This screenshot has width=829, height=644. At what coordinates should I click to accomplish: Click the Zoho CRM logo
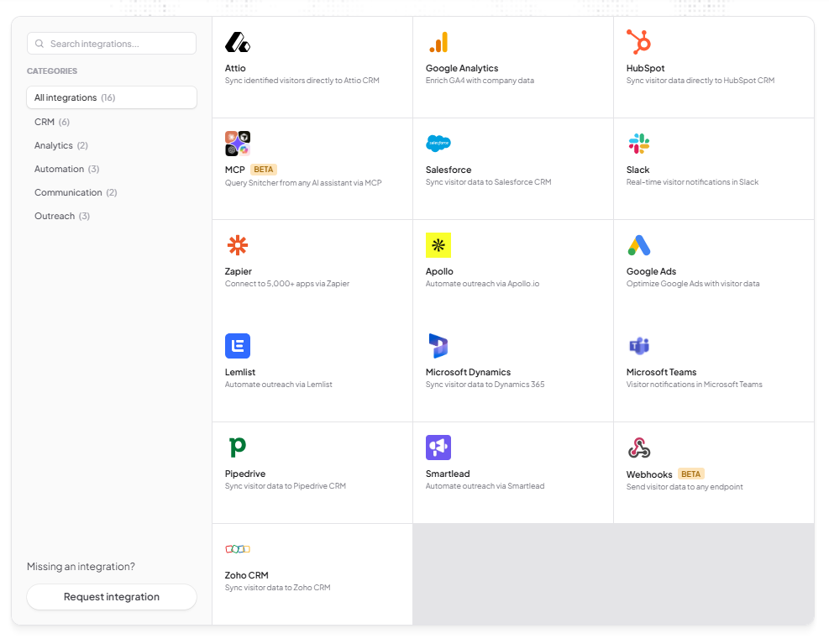[x=238, y=549]
